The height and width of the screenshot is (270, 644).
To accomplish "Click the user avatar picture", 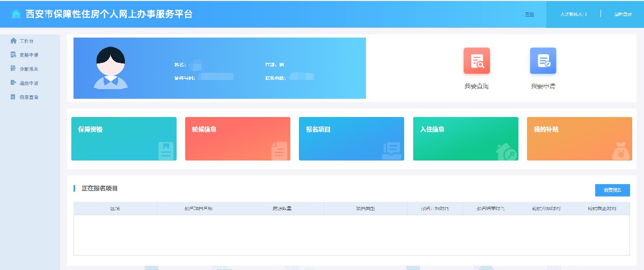I will click(111, 68).
